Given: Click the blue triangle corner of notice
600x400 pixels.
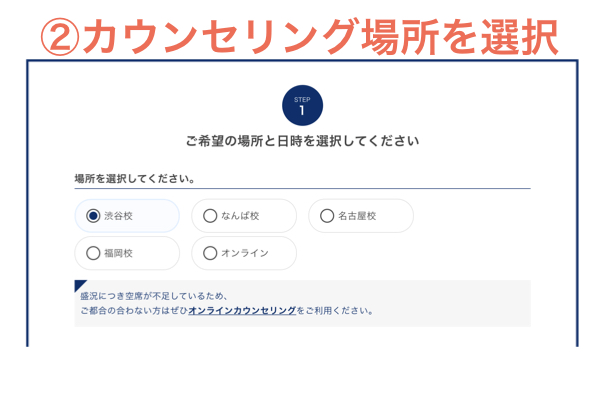Looking at the screenshot, I should [80, 286].
